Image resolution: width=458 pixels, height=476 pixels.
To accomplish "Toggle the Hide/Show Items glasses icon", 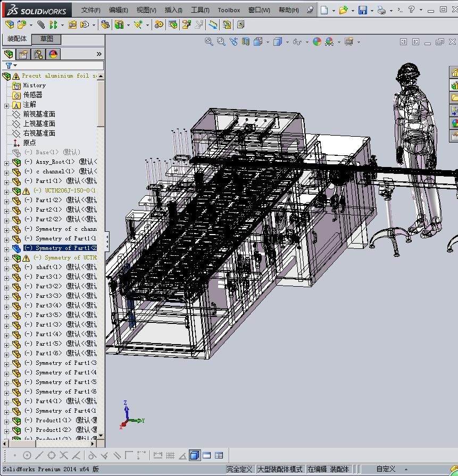I will 297,41.
